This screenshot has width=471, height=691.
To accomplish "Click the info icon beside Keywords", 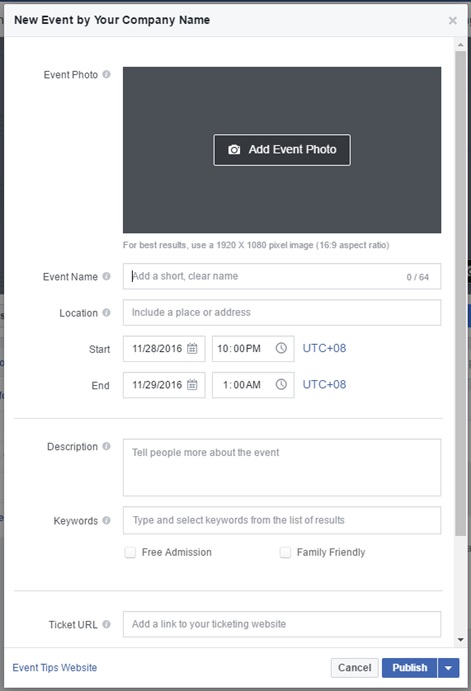I will [106, 520].
